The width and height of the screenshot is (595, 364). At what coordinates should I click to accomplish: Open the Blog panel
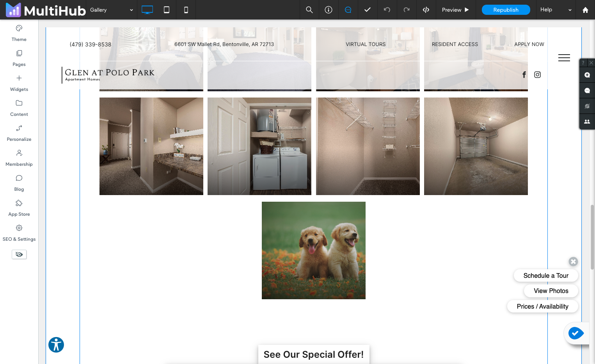pos(19,183)
